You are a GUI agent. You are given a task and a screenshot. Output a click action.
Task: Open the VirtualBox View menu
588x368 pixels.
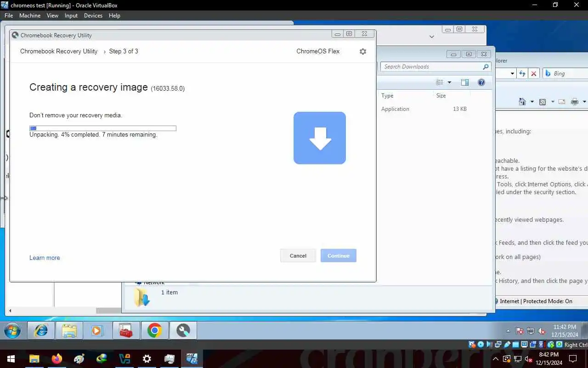pos(52,16)
